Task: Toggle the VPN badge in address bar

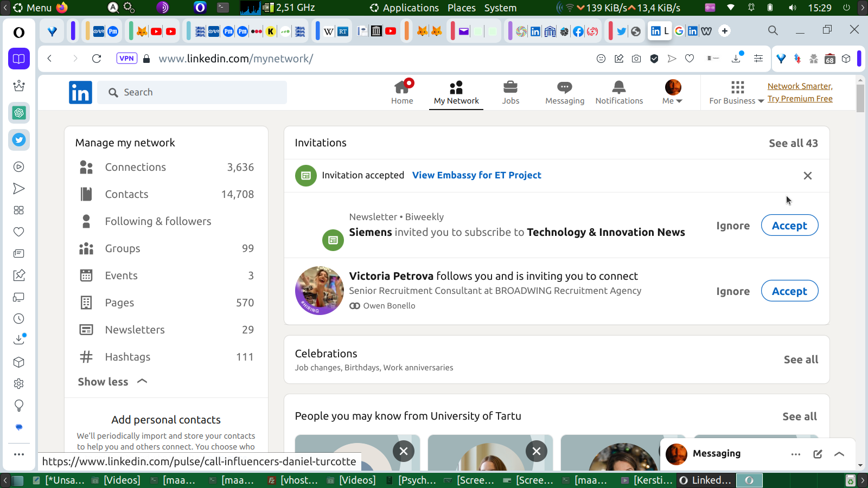Action: (x=126, y=59)
